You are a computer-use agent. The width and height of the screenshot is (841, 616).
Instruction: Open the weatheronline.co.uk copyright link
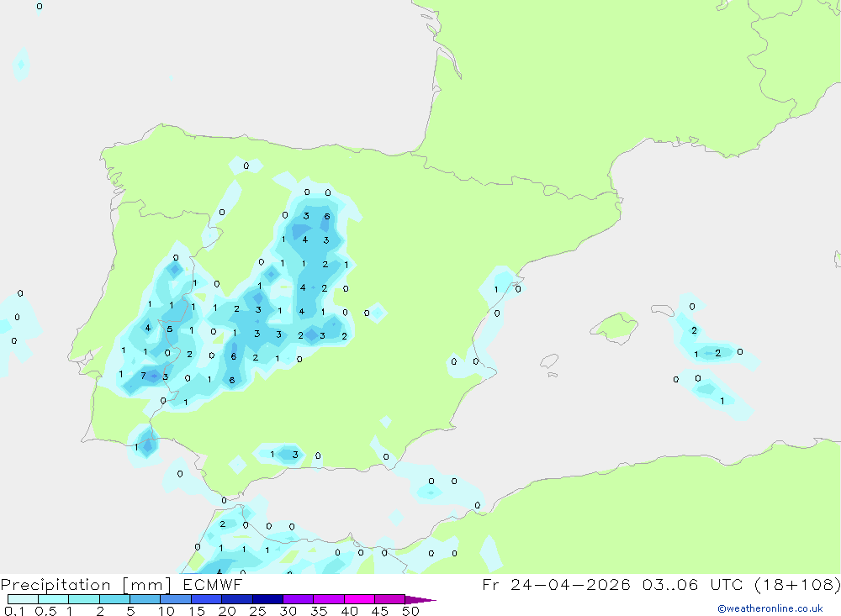770,608
